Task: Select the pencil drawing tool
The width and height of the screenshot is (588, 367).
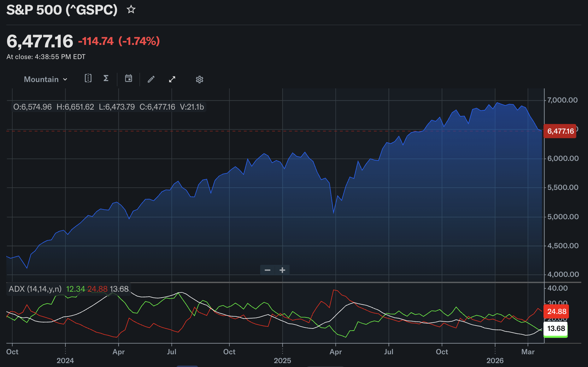Action: pos(151,79)
